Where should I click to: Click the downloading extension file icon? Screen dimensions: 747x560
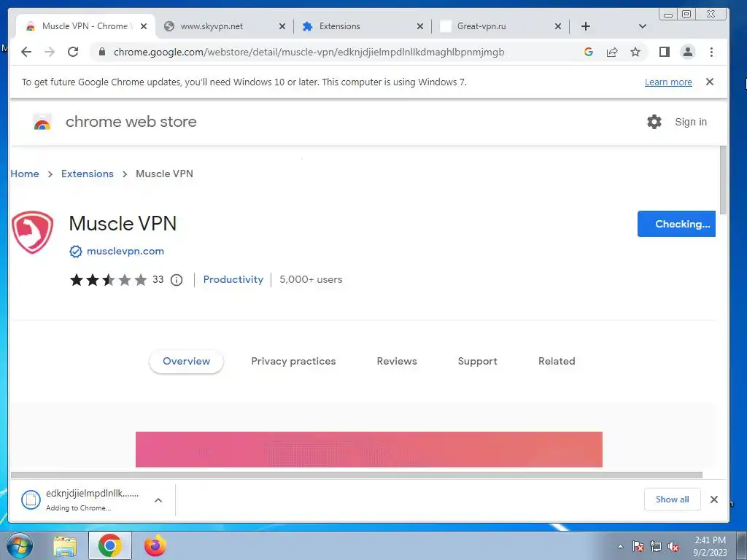pos(31,499)
